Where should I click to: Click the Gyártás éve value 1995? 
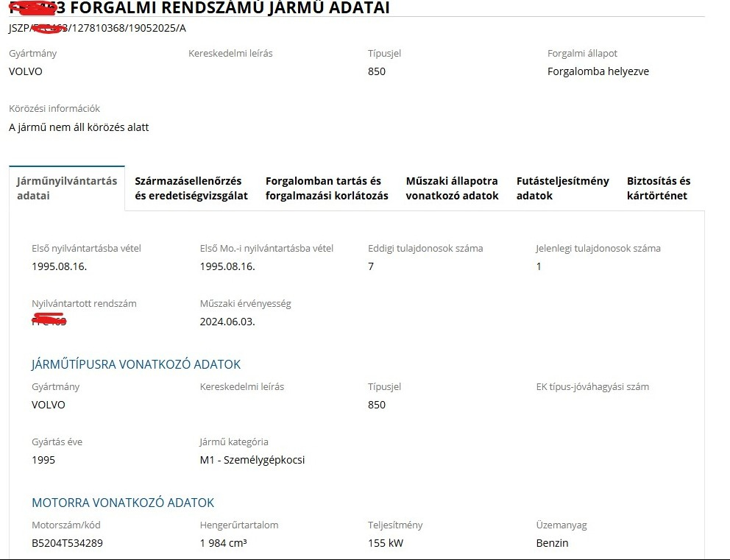(x=43, y=460)
